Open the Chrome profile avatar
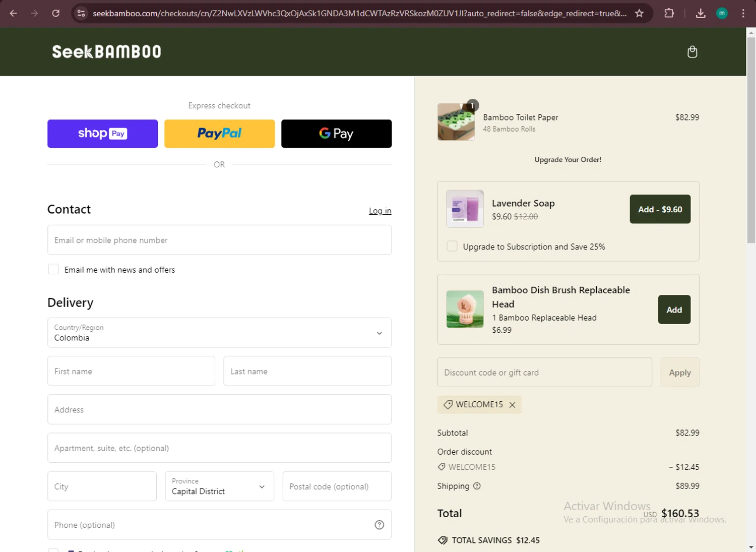This screenshot has width=756, height=552. (722, 13)
